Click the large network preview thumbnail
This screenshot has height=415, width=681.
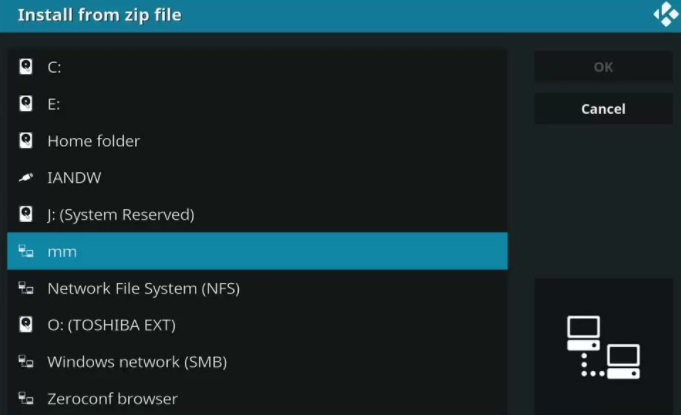pyautogui.click(x=603, y=346)
